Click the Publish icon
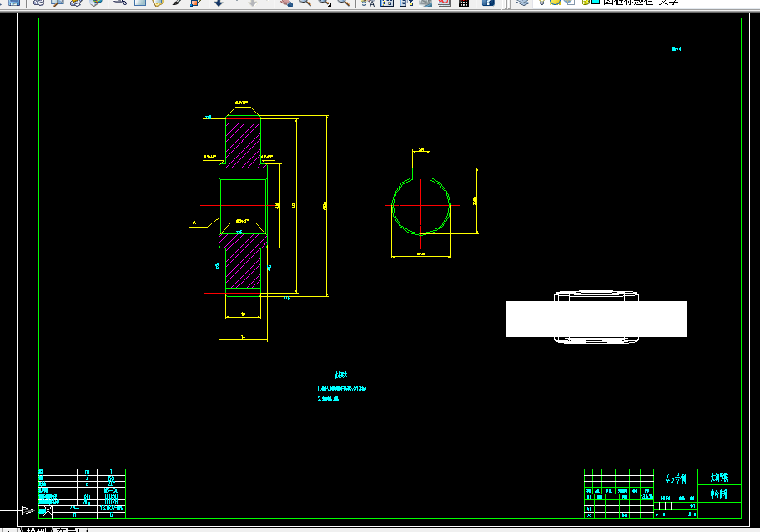 pos(77,2)
